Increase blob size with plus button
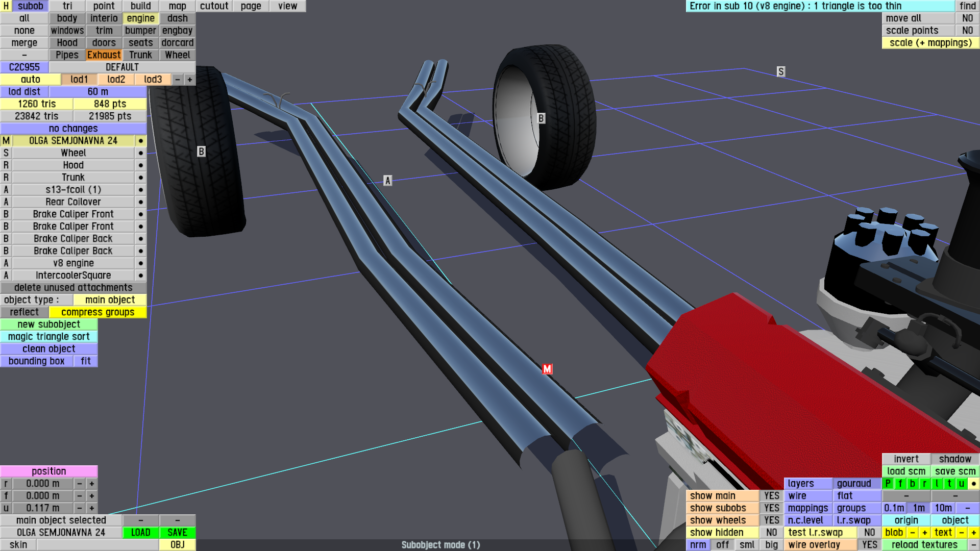This screenshot has width=980, height=551. 924,533
